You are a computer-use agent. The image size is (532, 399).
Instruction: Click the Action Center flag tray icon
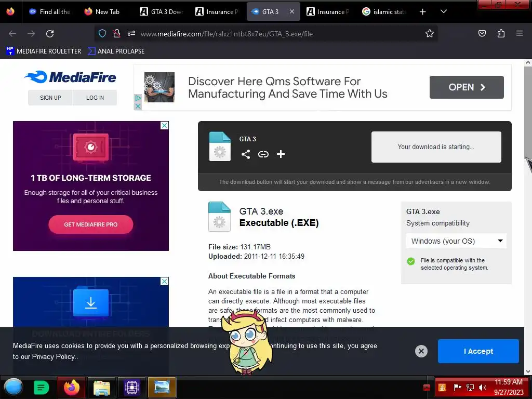coord(457,387)
